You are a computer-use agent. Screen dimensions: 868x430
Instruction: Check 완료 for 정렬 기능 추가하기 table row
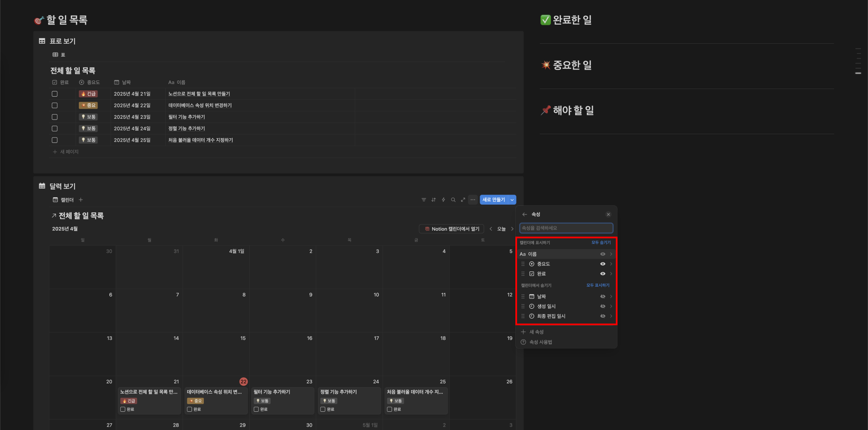coord(55,128)
